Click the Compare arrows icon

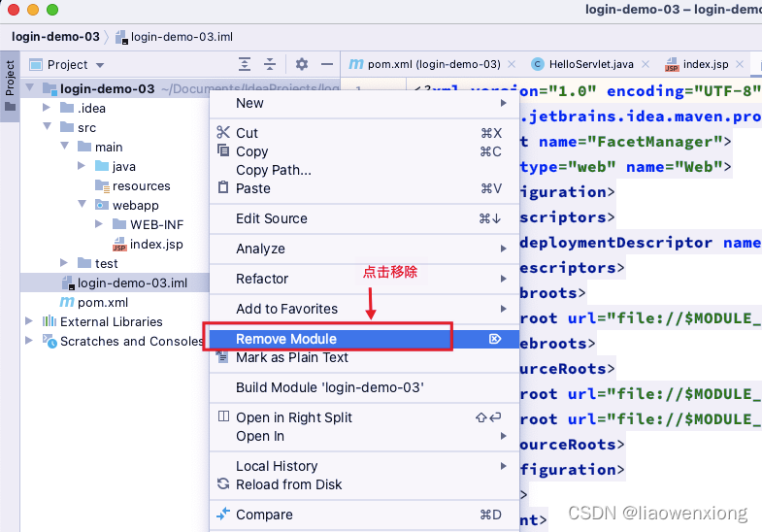[x=223, y=514]
